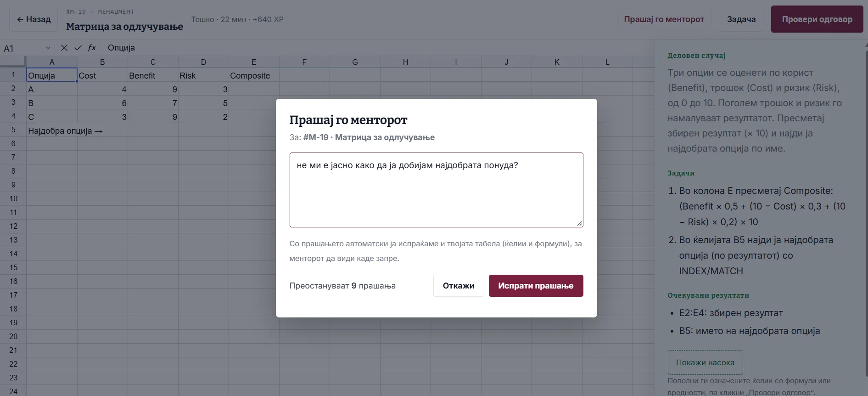Screen dimensions: 868x396
Task: Go back with the Назад button
Action: (34, 19)
